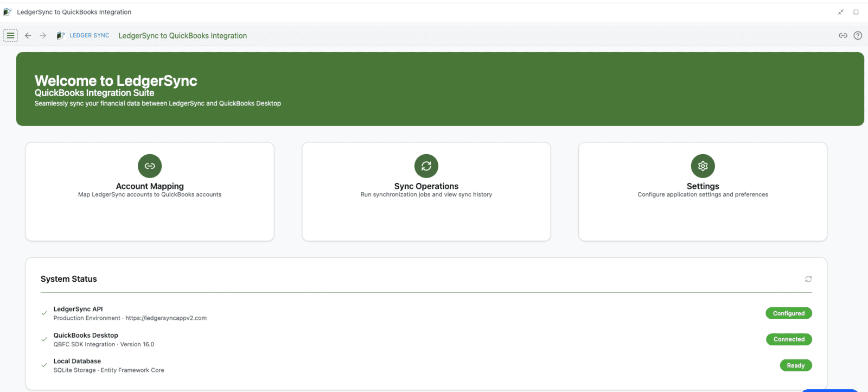Screen dimensions: 868x392
Task: Click the Sync Operations refresh icon
Action: [426, 166]
